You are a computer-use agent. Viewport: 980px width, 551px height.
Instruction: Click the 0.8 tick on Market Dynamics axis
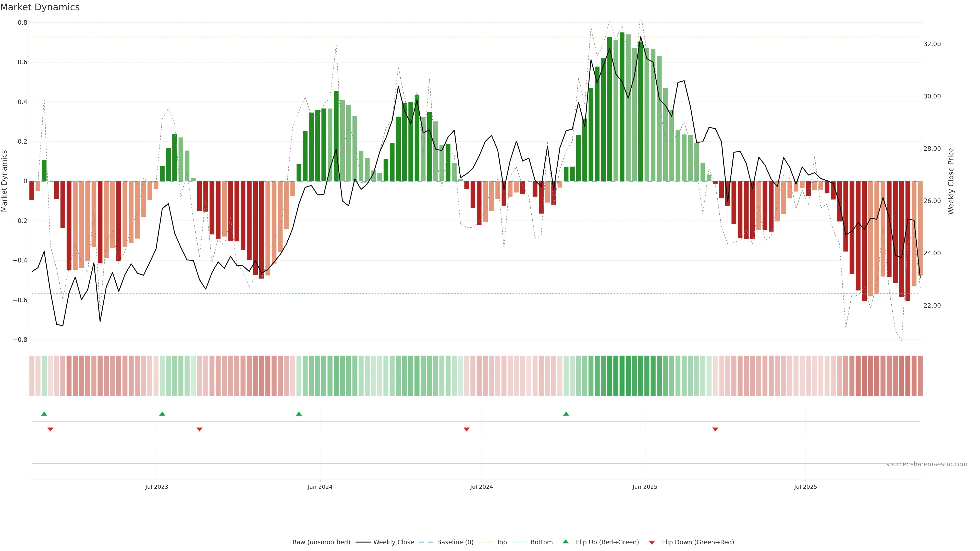coord(22,23)
